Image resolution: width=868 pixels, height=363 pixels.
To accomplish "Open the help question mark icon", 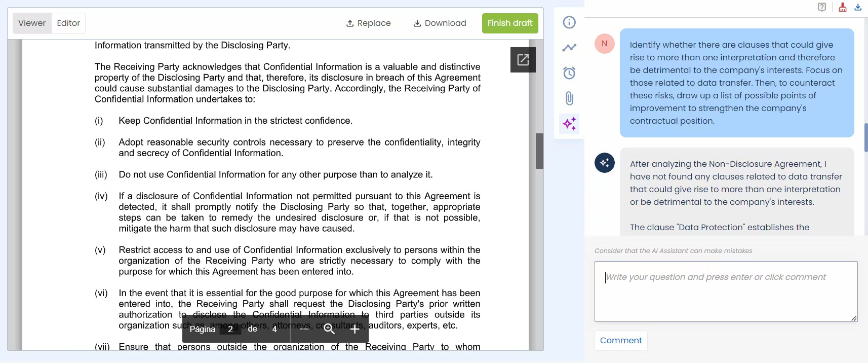I will point(822,7).
